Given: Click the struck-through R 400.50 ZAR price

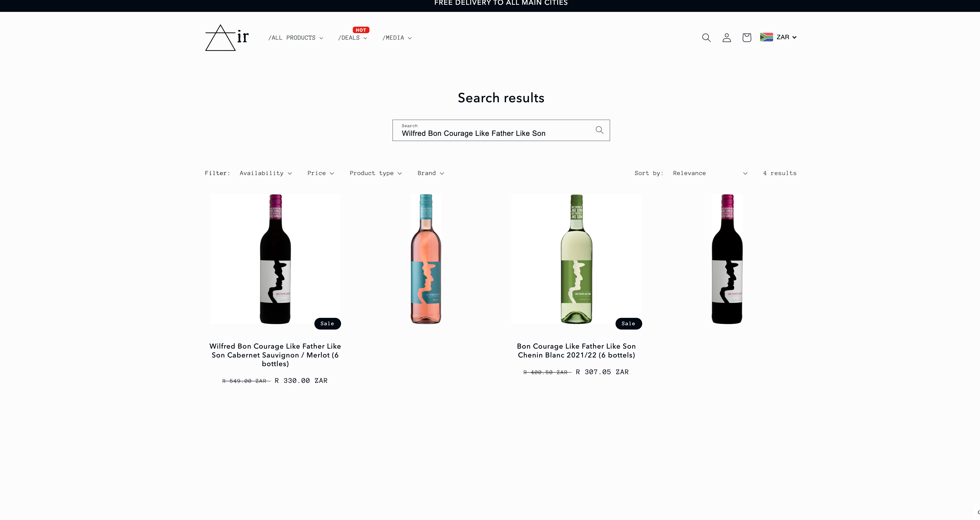Looking at the screenshot, I should click(x=547, y=372).
